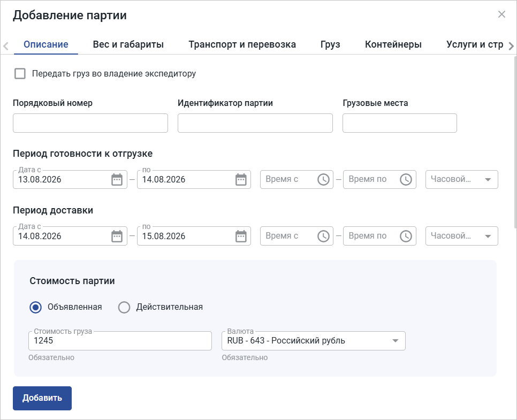The image size is (517, 420).
Task: Open clock picker for readiness 'Время по'
Action: click(406, 180)
